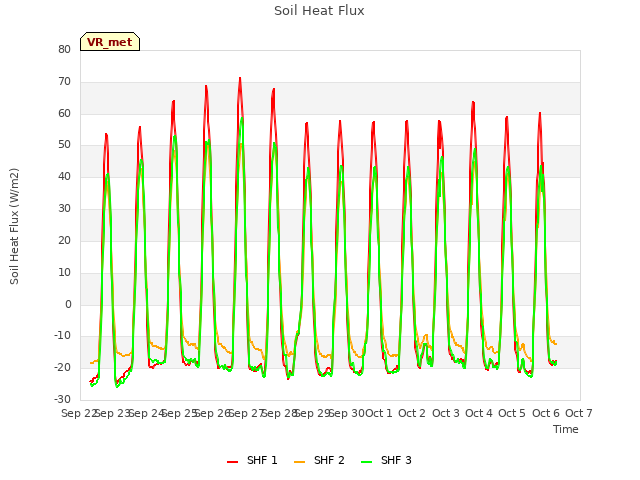
Task: Select the 10 y-axis tick label
Action: (x=64, y=272)
